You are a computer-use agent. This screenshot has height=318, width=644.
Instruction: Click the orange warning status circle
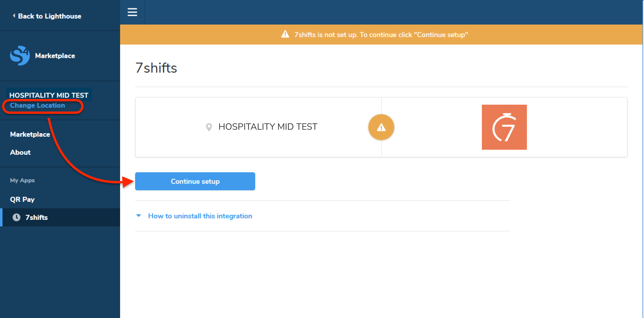[x=381, y=127]
